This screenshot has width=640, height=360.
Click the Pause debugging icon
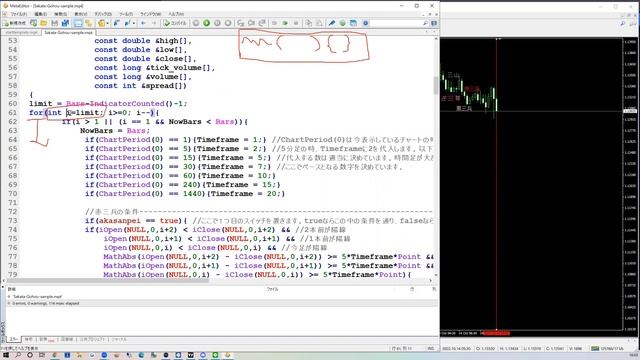click(217, 23)
